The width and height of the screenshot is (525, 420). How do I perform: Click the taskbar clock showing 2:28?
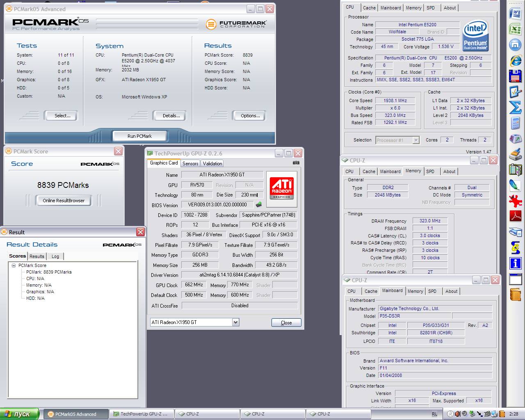[x=513, y=414]
